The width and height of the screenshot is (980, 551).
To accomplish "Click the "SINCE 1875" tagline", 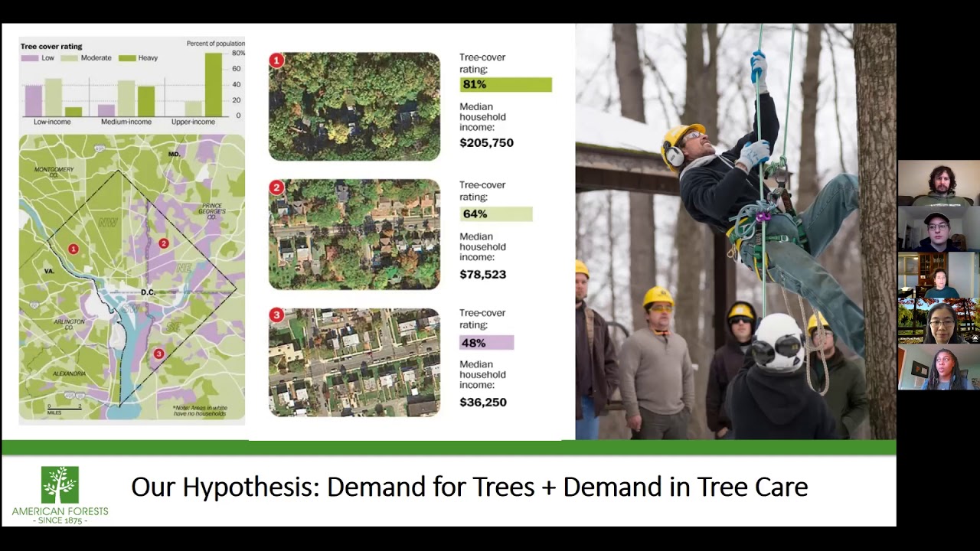I will [x=60, y=521].
